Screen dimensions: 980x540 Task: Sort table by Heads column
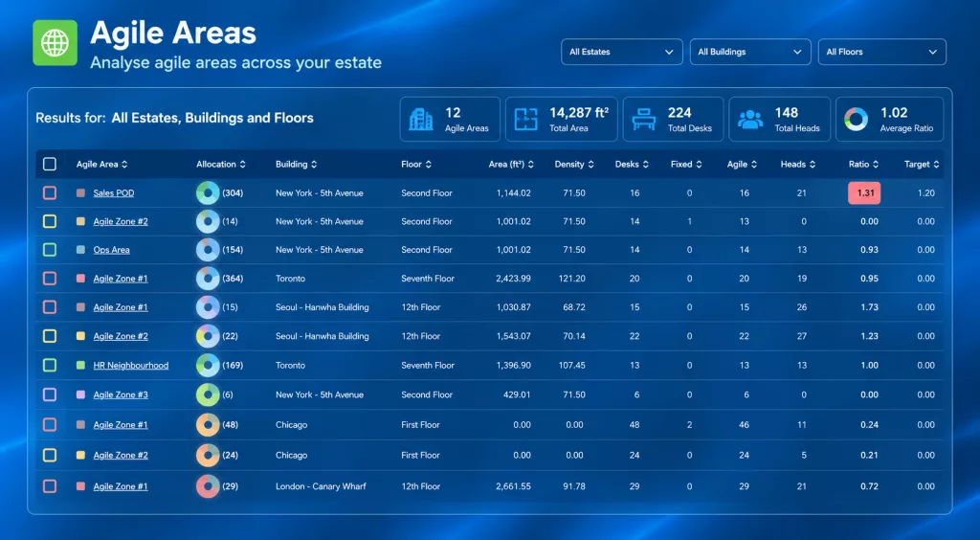tap(798, 165)
